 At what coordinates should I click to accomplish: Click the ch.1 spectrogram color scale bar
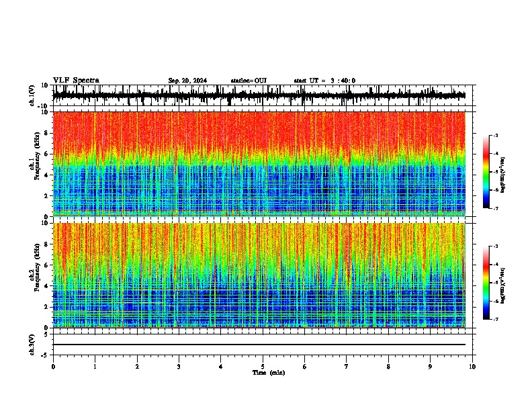tap(486, 172)
